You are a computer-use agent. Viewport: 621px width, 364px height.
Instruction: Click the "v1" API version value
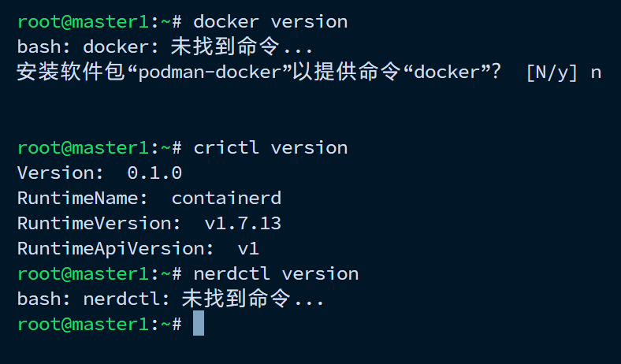tap(248, 249)
